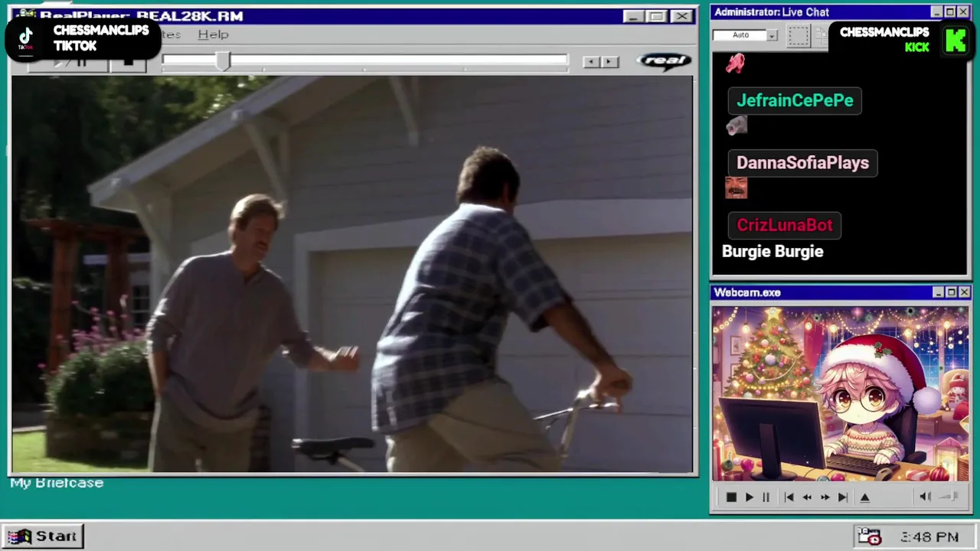Screen dimensions: 980x551
Task: Click the JefrainCePePe username
Action: coord(795,100)
